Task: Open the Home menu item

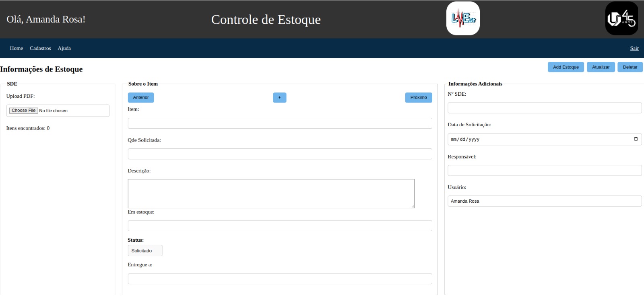Action: click(x=17, y=48)
